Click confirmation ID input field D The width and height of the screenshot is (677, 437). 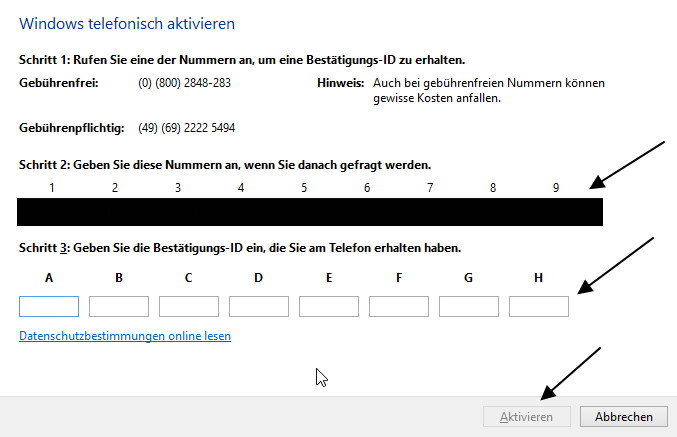point(259,306)
